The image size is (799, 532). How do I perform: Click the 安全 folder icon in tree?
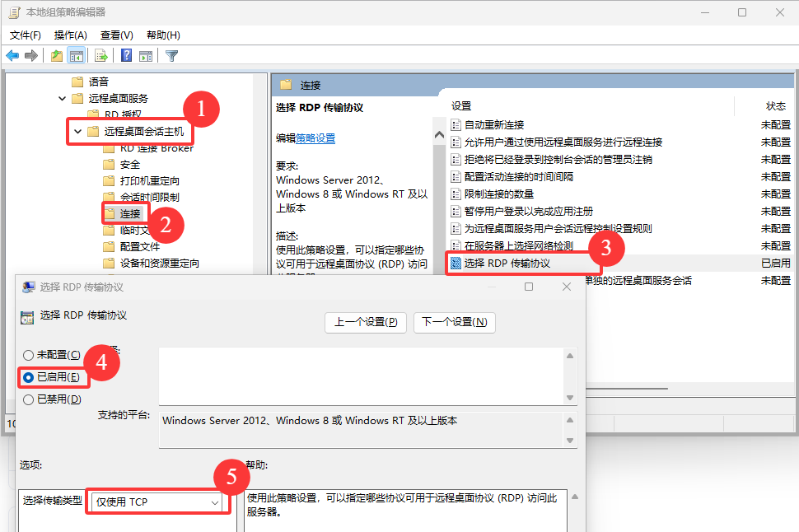coord(109,165)
